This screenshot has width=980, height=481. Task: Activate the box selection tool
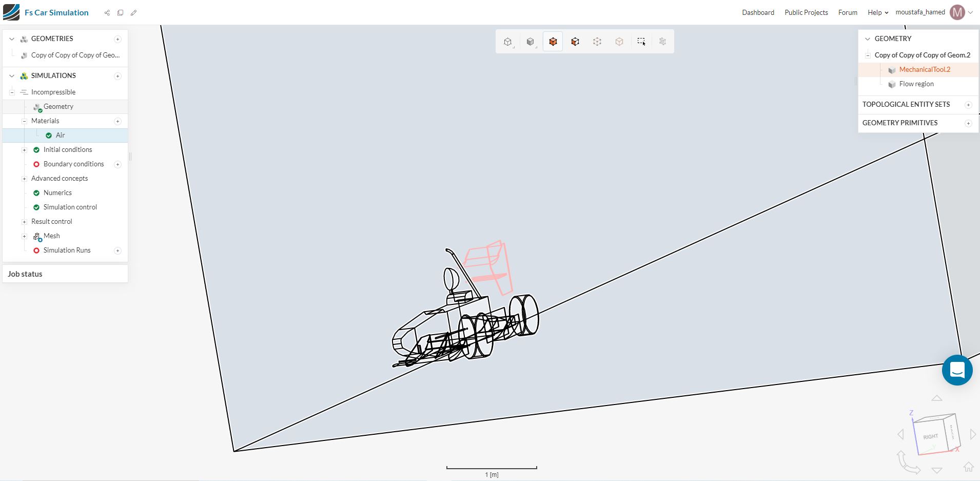coord(641,41)
